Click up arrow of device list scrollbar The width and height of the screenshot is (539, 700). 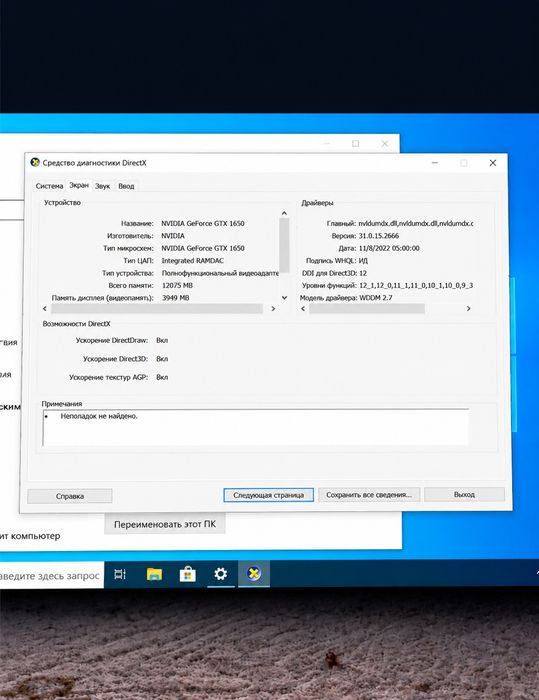pos(284,213)
